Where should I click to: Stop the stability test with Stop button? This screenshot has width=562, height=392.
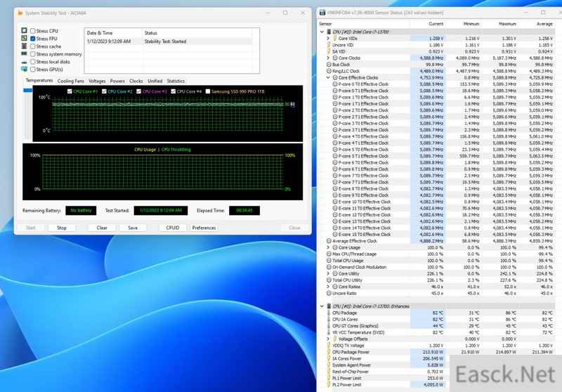click(x=62, y=228)
